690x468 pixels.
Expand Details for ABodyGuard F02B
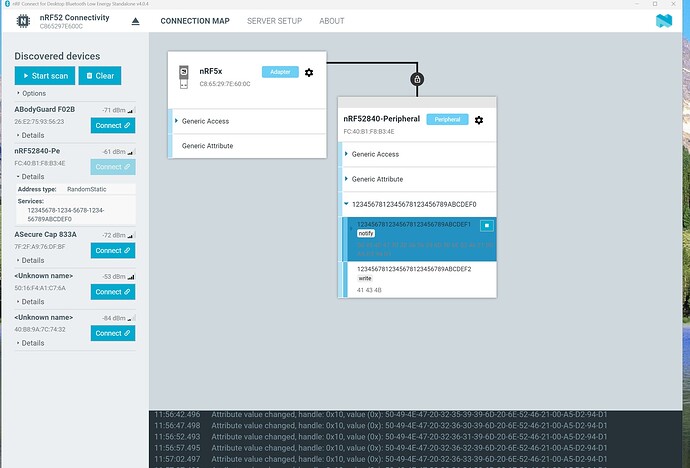click(30, 135)
